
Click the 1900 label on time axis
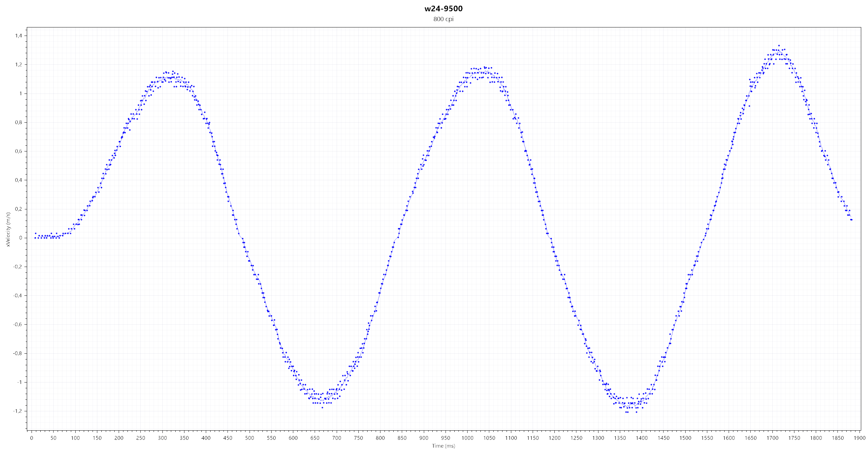860,438
